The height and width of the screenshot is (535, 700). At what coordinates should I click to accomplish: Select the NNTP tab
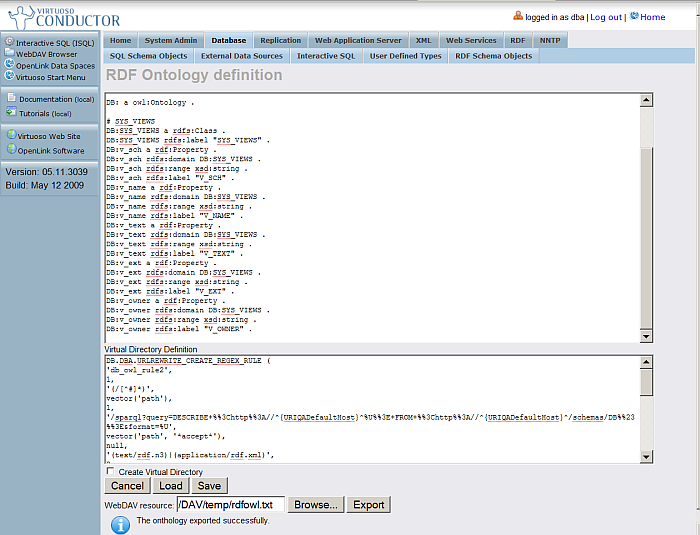click(x=550, y=40)
